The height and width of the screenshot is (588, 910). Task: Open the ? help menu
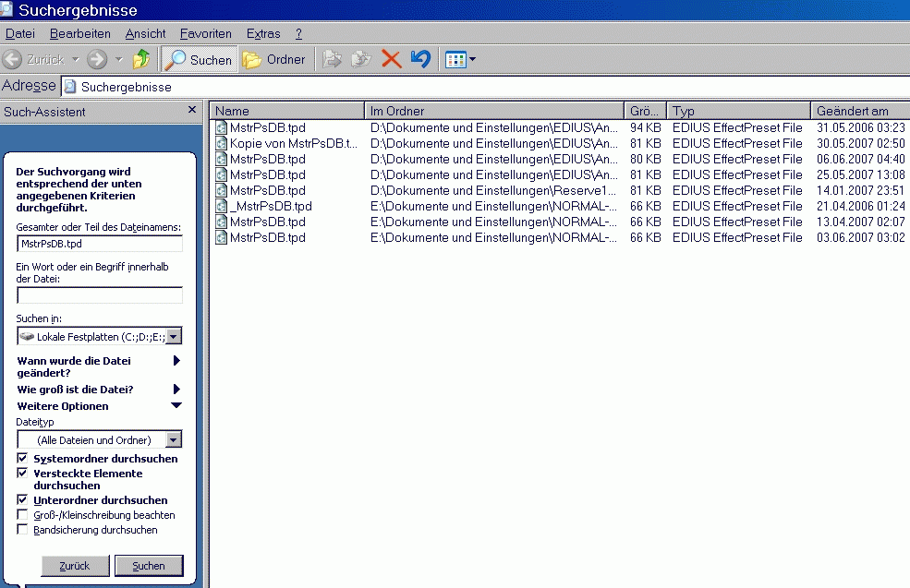(x=299, y=33)
